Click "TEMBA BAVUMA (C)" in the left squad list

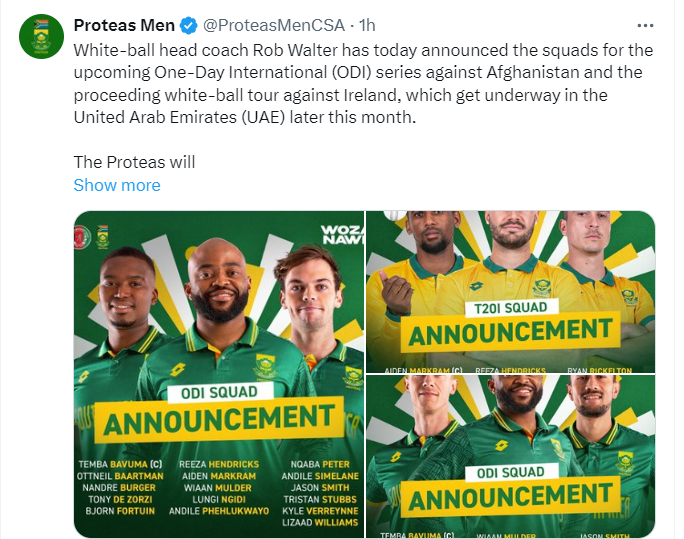(119, 464)
